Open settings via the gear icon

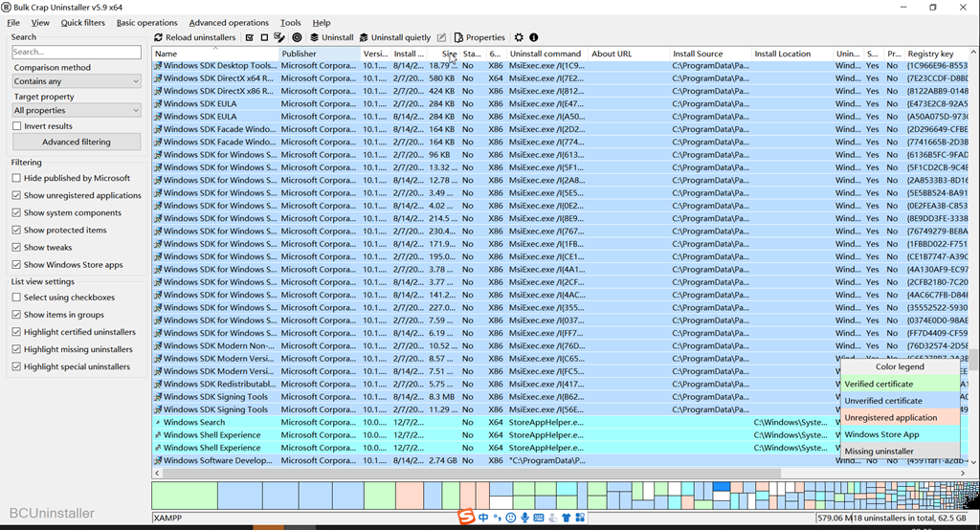520,38
